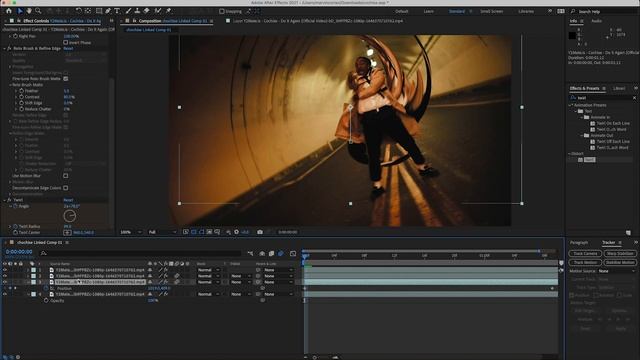Viewport: 640px width, 360px height.
Task: Click the Twist Center crosshair target button
Action: point(67,233)
